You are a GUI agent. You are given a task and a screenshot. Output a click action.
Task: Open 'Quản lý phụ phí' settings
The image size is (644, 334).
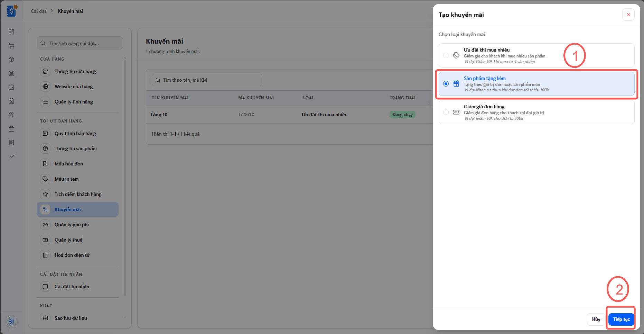77,225
